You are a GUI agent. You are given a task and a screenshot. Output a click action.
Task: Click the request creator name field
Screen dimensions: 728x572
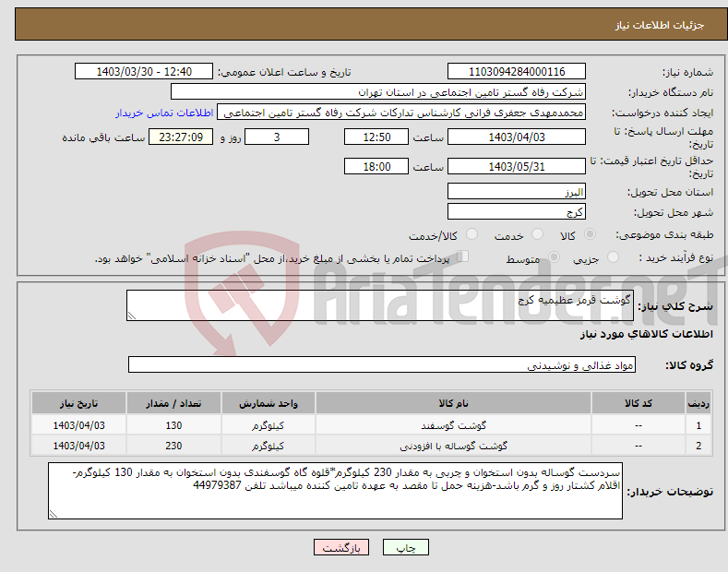401,113
